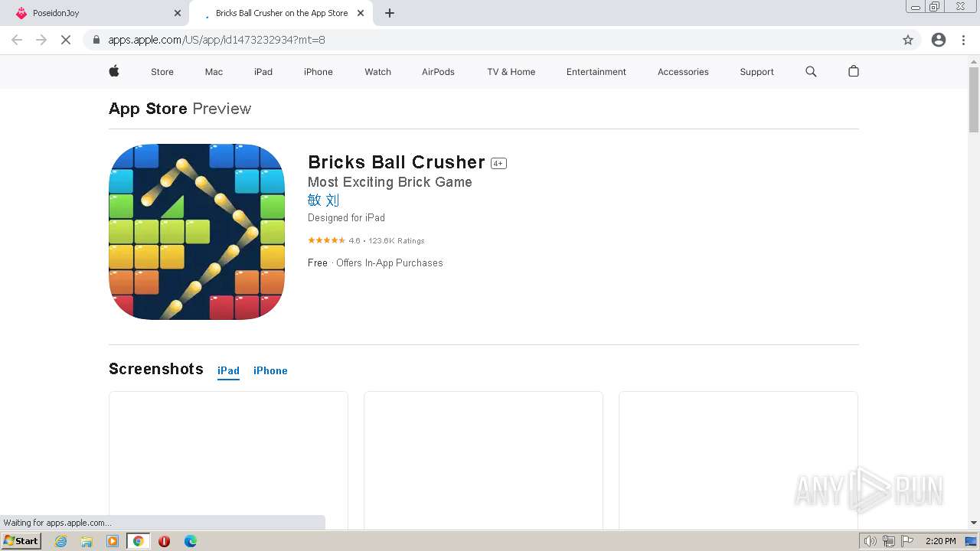Click the 4+ age rating badge

pyautogui.click(x=498, y=163)
